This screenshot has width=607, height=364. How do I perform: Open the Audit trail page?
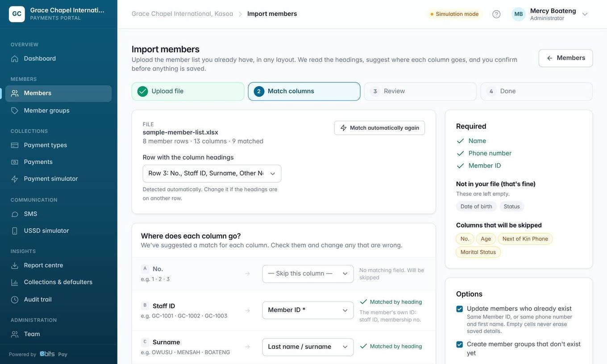point(58,300)
